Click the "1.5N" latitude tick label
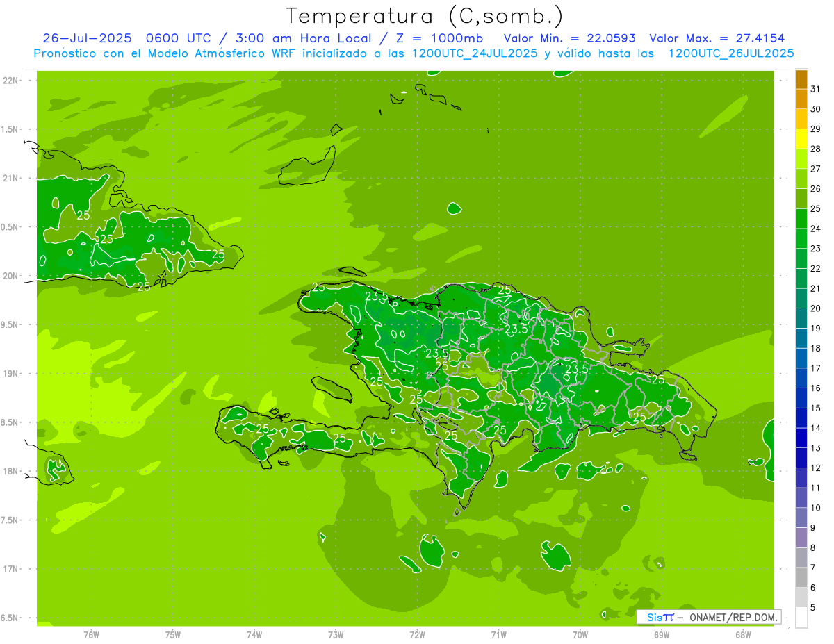The width and height of the screenshot is (834, 644). click(10, 129)
